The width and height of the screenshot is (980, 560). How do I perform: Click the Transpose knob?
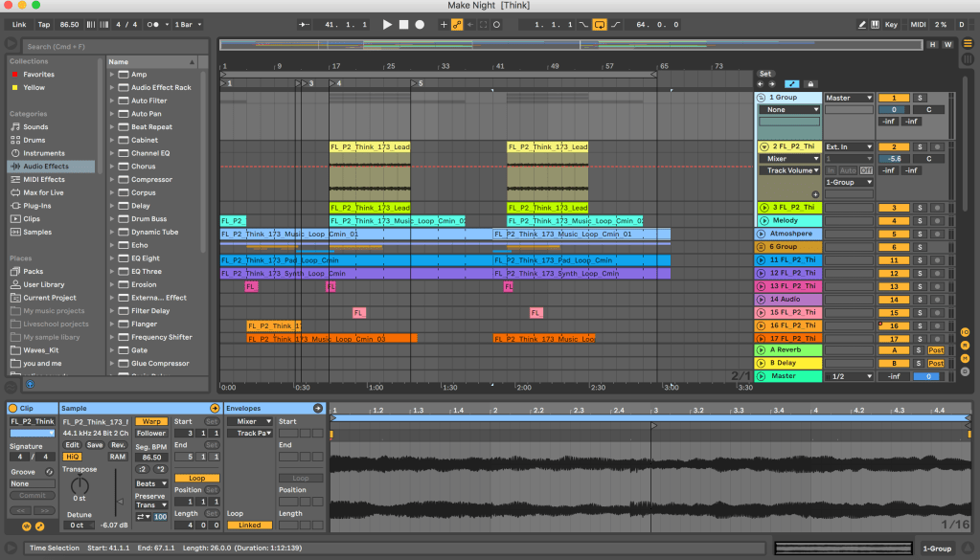pyautogui.click(x=80, y=485)
